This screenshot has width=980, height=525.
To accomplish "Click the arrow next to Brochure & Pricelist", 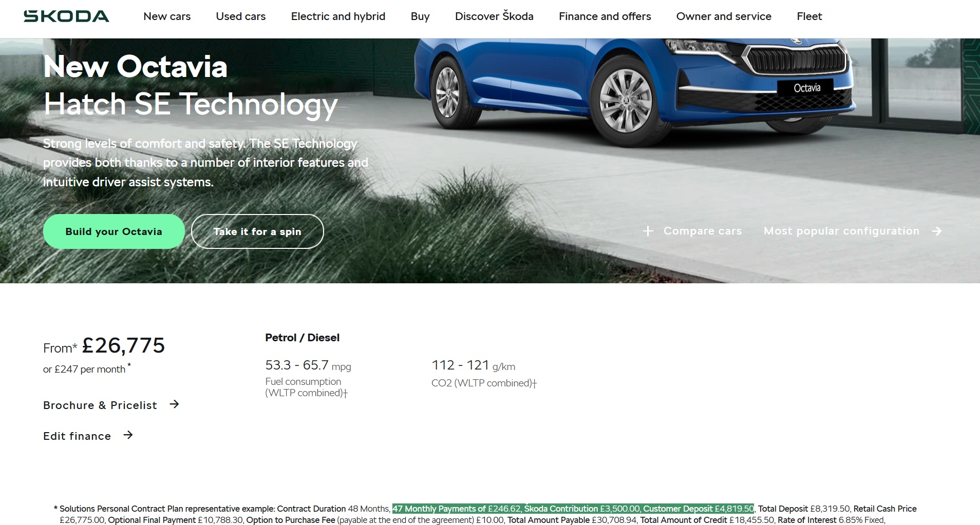I will click(x=174, y=404).
